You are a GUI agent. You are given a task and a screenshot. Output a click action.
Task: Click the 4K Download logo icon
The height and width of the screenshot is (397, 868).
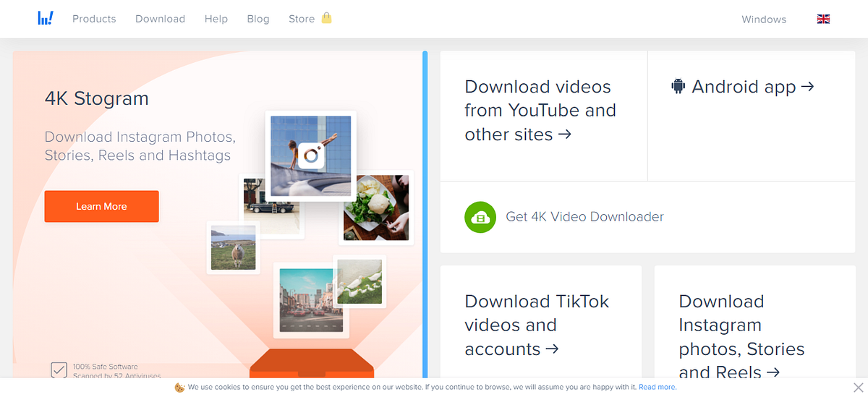(x=46, y=18)
